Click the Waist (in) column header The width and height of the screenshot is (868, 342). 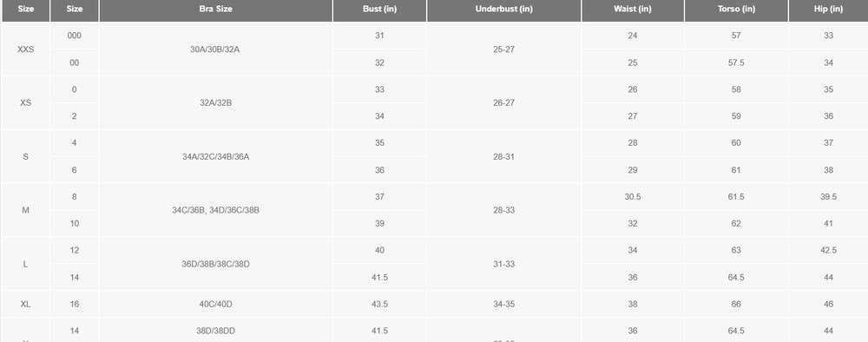click(633, 10)
